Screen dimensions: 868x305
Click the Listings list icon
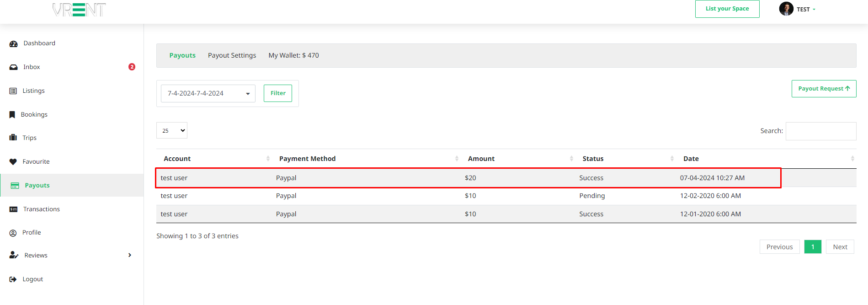click(x=13, y=91)
